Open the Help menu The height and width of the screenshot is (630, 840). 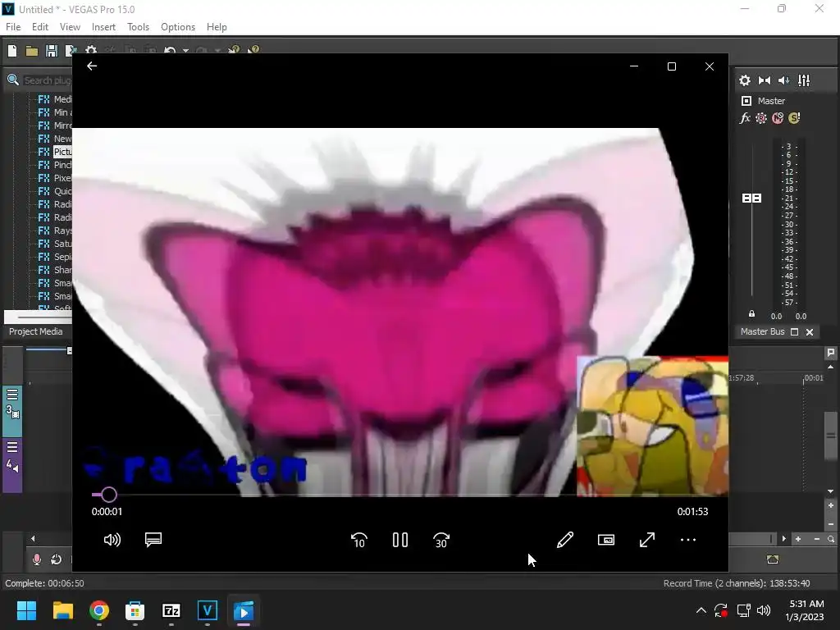[x=217, y=27]
